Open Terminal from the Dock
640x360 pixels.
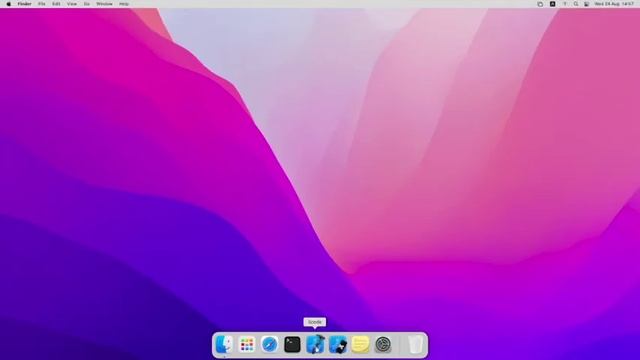coord(292,344)
